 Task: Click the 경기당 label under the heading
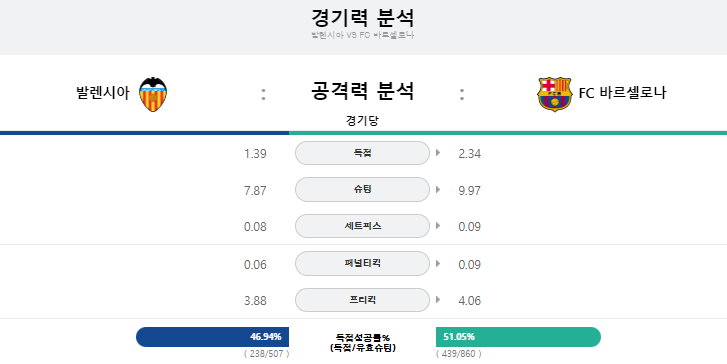(x=362, y=121)
